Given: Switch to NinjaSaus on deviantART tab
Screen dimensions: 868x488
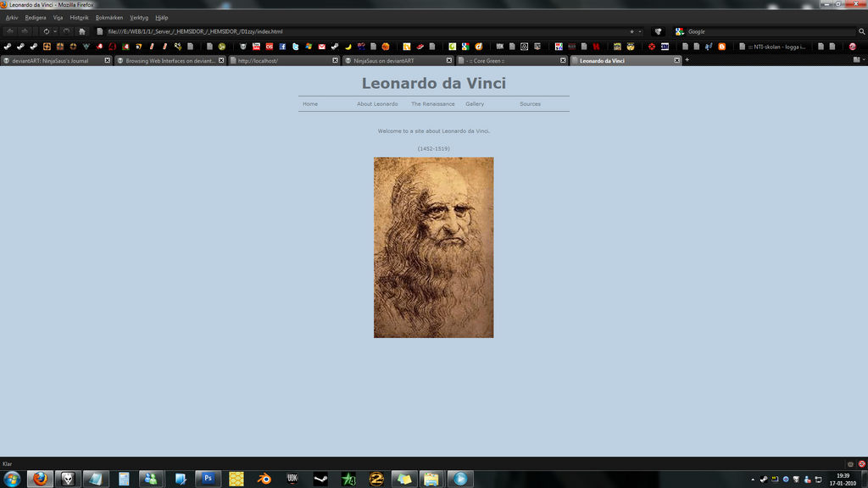Looking at the screenshot, I should click(398, 60).
